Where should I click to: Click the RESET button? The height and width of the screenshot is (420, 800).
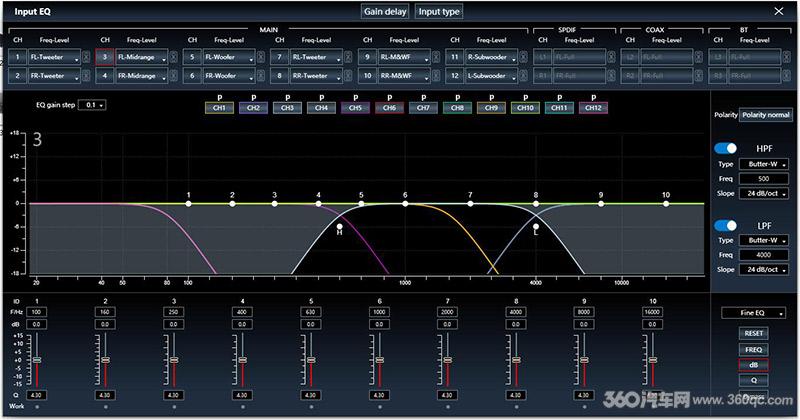coord(754,333)
